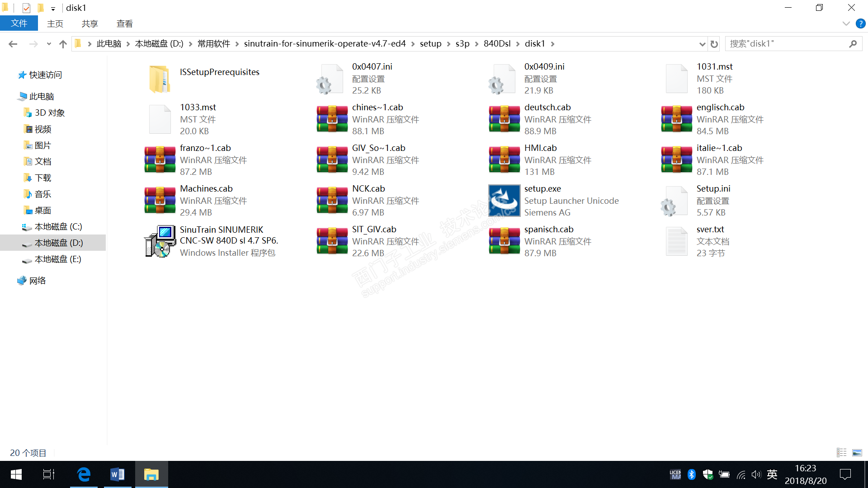Screen dimensions: 868x488
Task: Expand the ribbon with the chevron
Action: click(846, 23)
